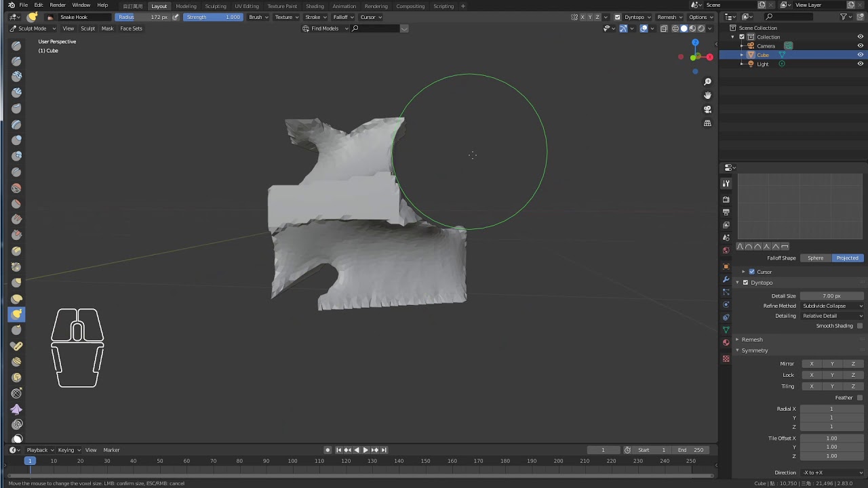Toggle Tiling Z symmetry button
The width and height of the screenshot is (868, 488).
853,386
